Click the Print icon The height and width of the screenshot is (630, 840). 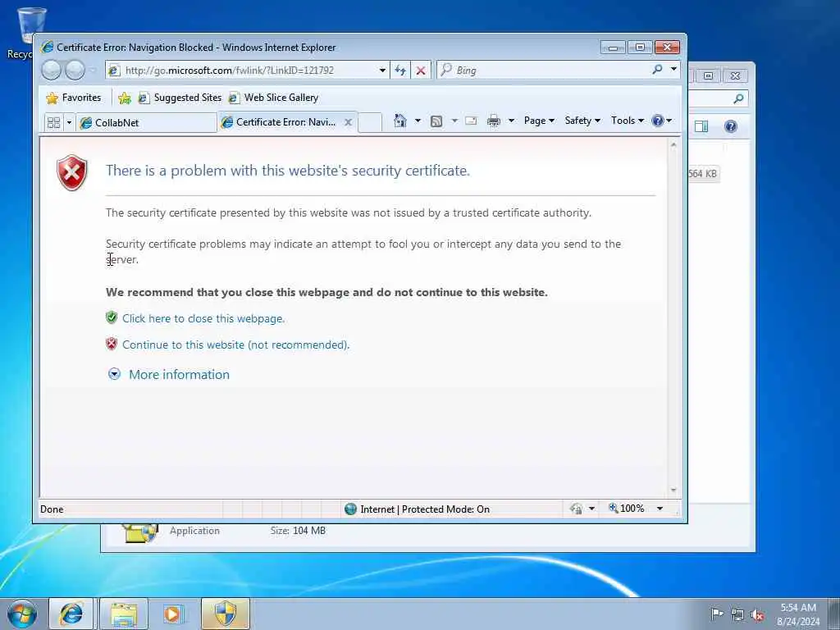pos(493,121)
